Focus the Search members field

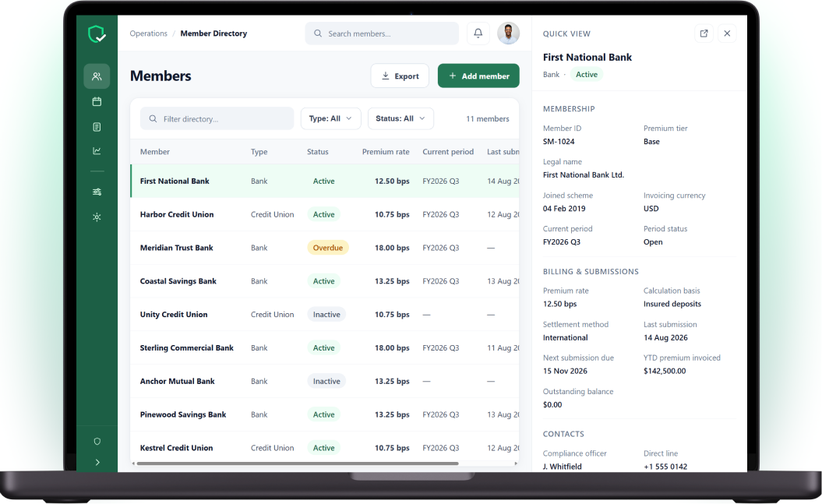(382, 33)
